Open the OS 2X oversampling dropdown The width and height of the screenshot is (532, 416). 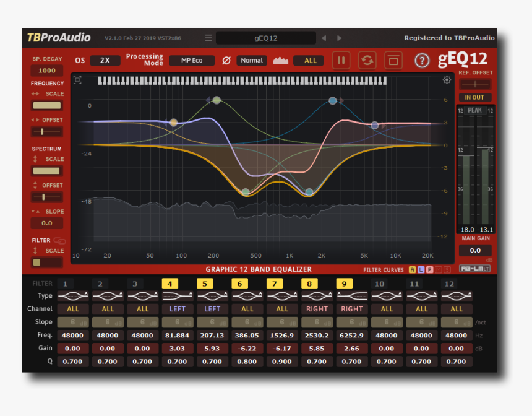point(105,61)
